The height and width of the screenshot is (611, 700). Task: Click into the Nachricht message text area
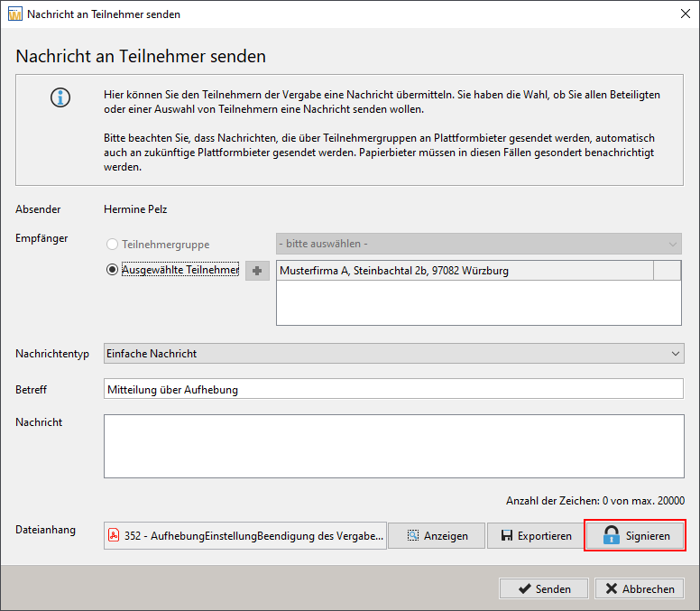(393, 446)
